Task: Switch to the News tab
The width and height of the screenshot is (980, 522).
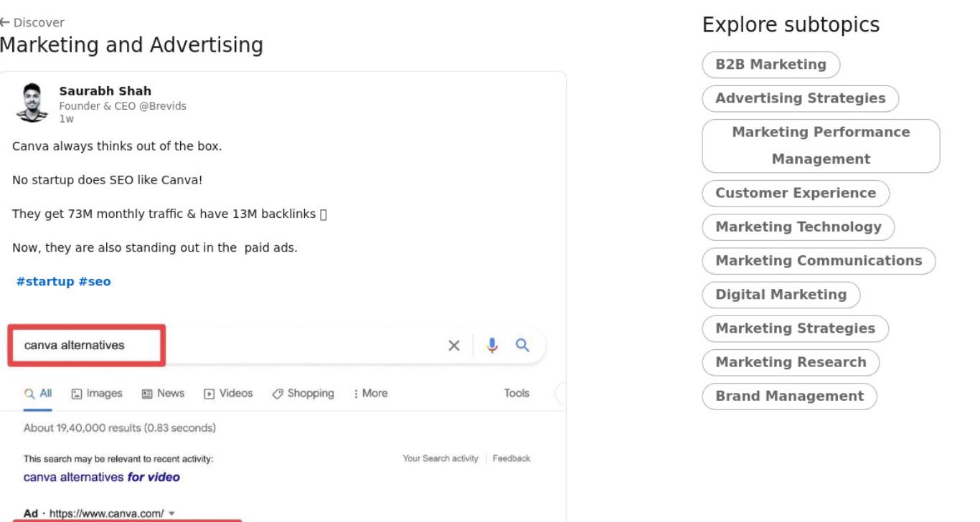Action: [163, 394]
